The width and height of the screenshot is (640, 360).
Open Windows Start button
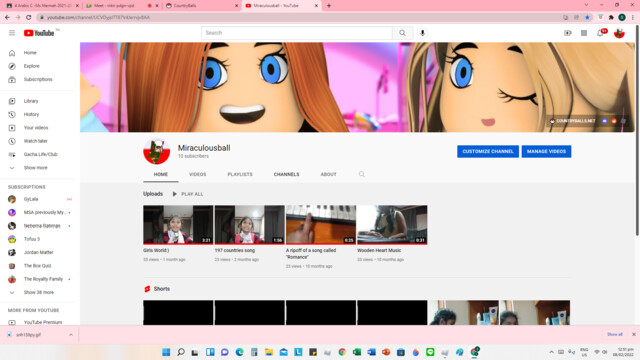coord(166,352)
